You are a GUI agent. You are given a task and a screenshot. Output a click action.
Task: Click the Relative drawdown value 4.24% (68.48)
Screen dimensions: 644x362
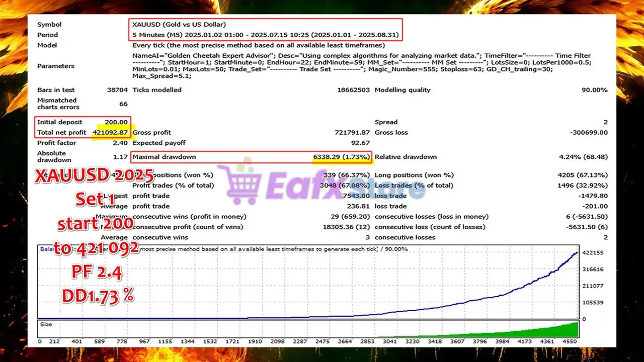[583, 157]
